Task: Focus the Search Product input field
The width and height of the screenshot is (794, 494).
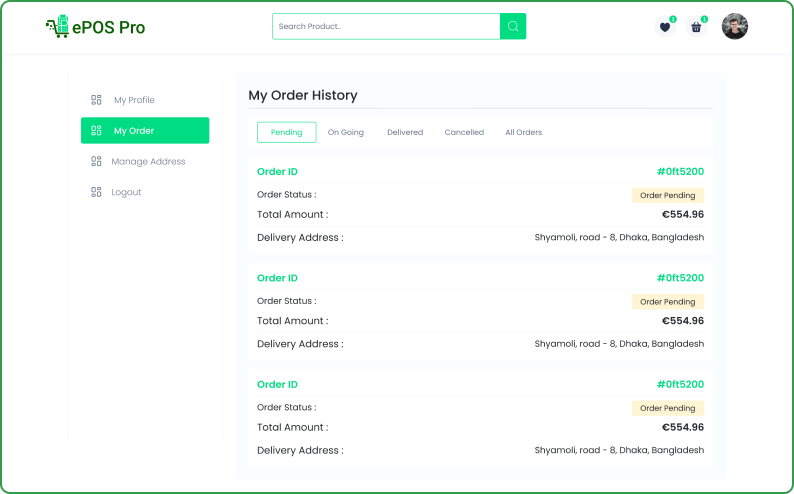Action: [x=386, y=27]
